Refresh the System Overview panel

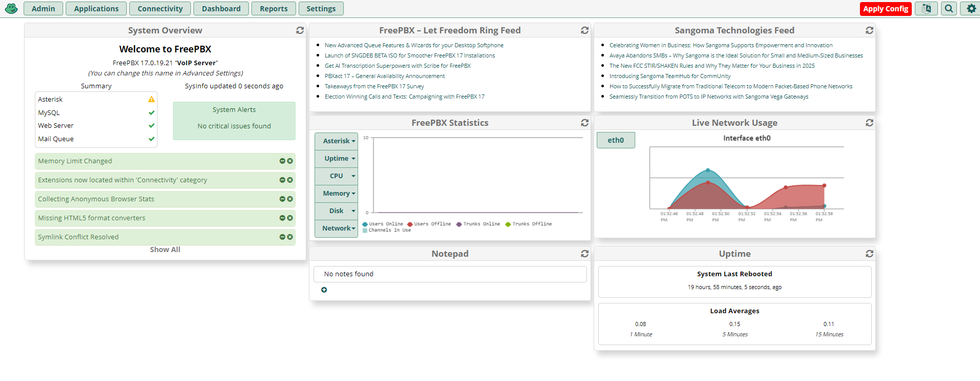(x=300, y=30)
